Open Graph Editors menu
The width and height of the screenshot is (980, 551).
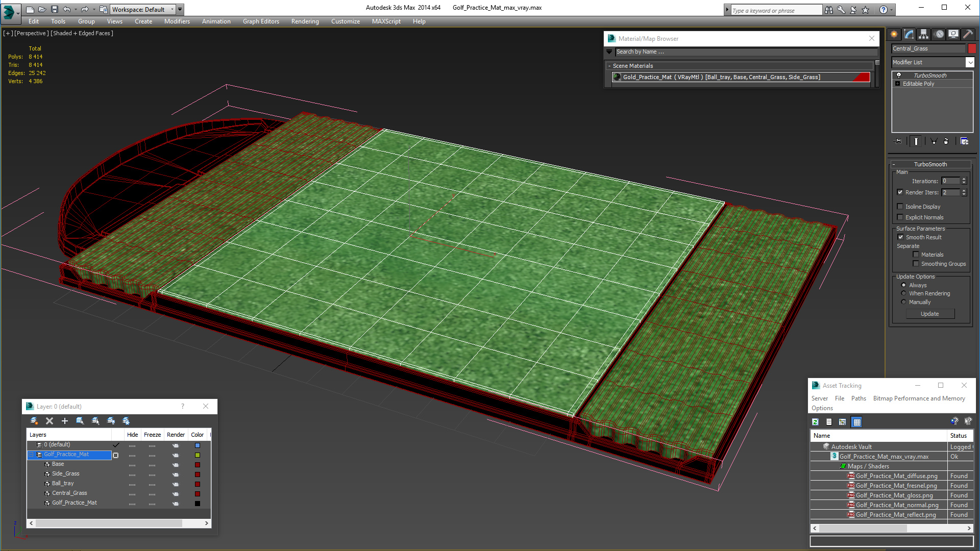[x=261, y=21]
